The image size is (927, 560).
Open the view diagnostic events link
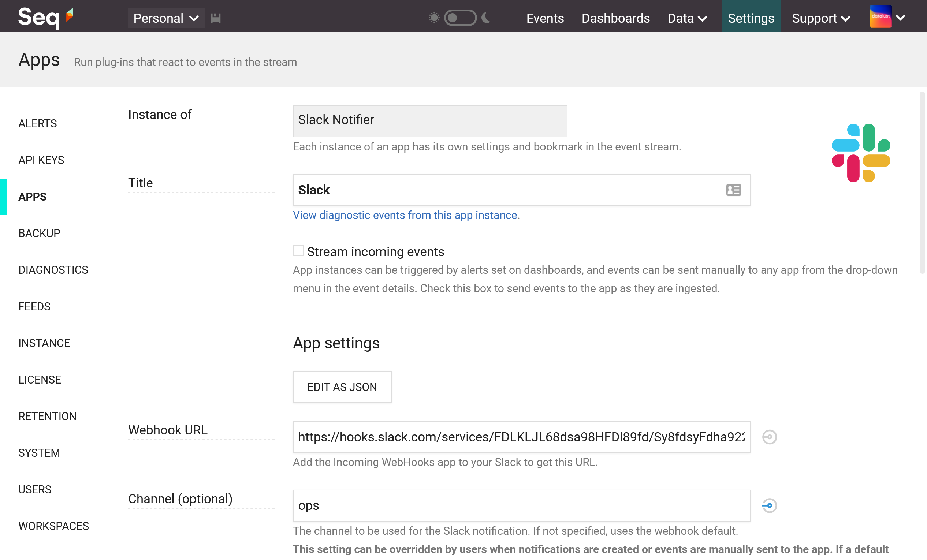click(x=406, y=215)
